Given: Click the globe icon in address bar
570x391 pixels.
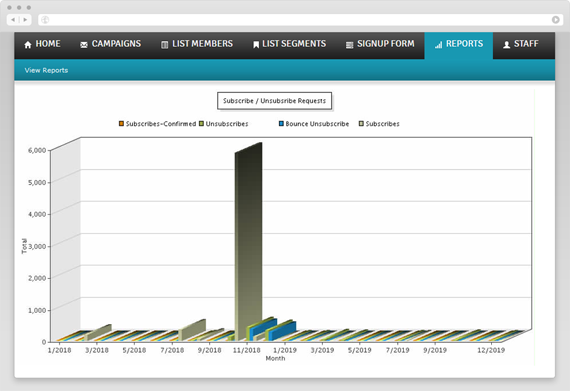Looking at the screenshot, I should [45, 20].
